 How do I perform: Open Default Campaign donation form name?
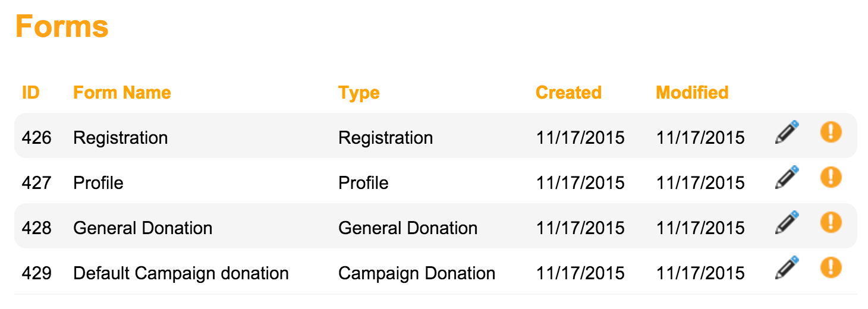tap(181, 273)
